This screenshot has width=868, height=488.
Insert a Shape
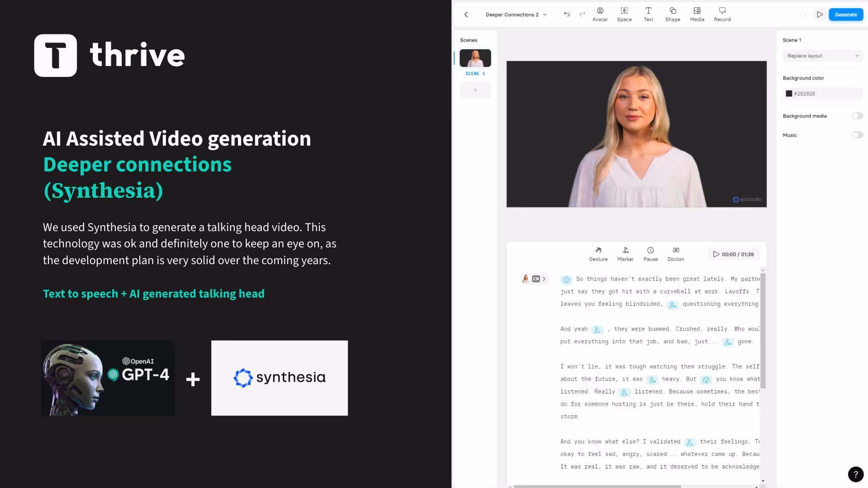tap(673, 14)
